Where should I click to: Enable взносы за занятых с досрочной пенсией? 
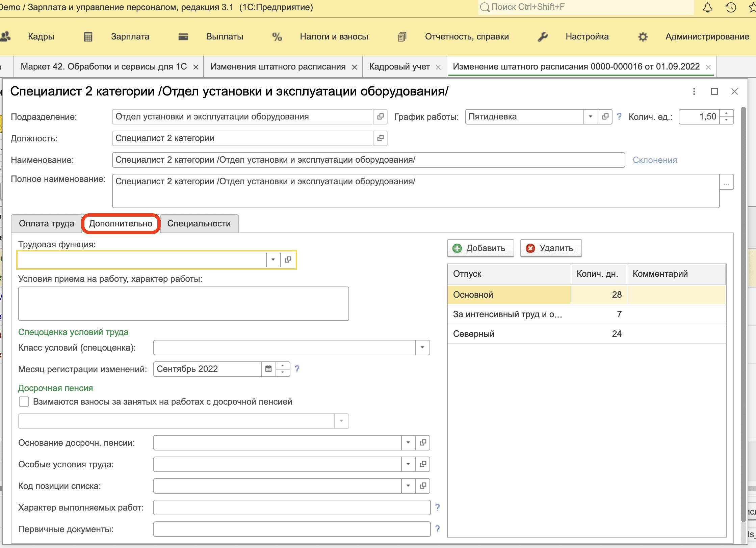[x=24, y=402]
